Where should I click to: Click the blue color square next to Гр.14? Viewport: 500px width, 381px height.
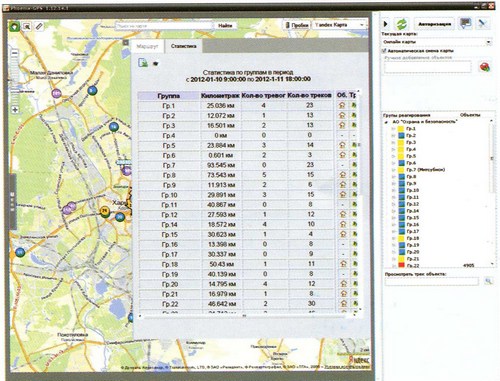pos(401,211)
